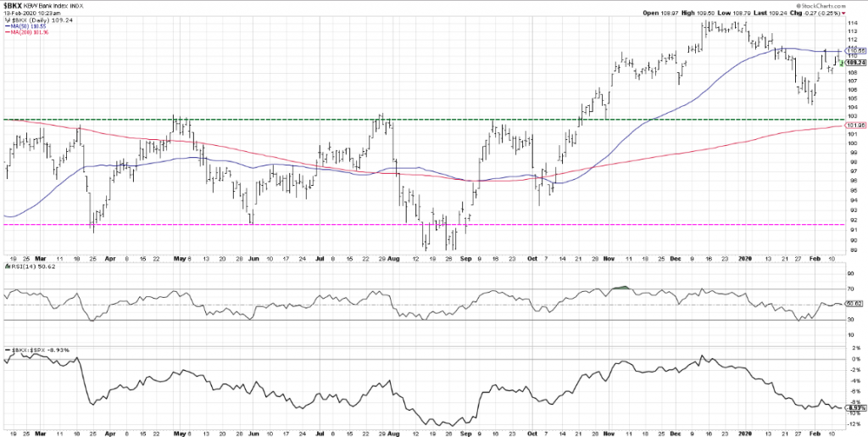Click the green overbought RSI shaded peak
Image resolution: width=868 pixels, height=437 pixels.
(622, 287)
